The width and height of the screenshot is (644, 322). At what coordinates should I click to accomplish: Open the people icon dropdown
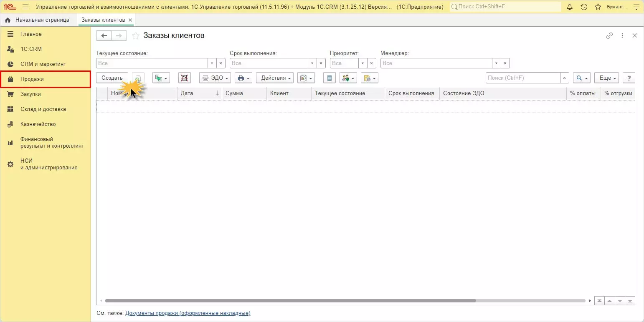pos(348,78)
